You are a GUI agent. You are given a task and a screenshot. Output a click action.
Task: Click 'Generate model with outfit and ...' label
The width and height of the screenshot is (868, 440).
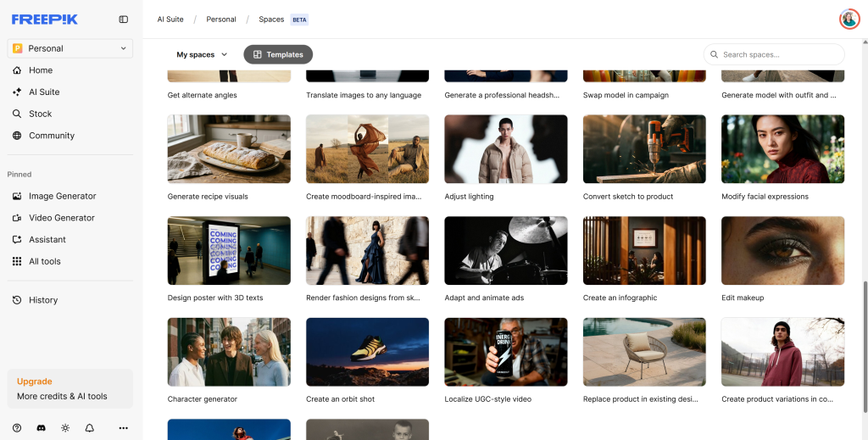(779, 95)
